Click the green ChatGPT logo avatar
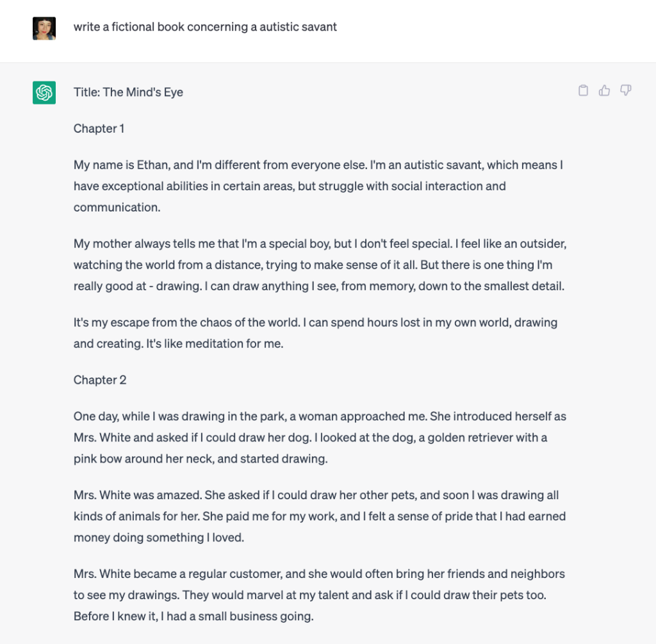 click(44, 93)
